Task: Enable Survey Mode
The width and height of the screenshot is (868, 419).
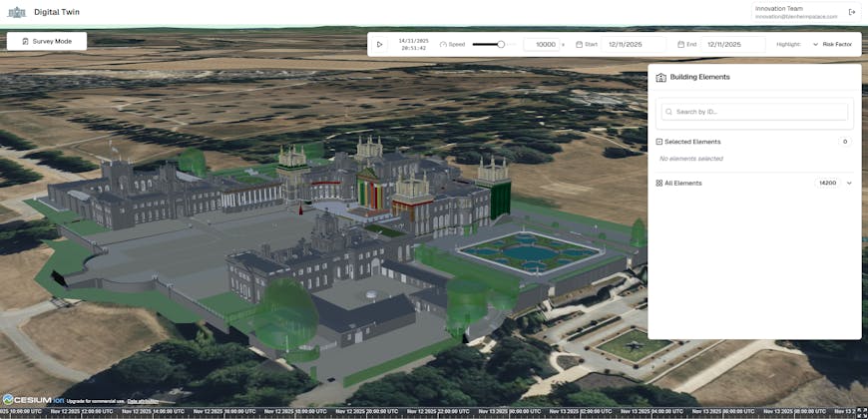Action: click(47, 42)
